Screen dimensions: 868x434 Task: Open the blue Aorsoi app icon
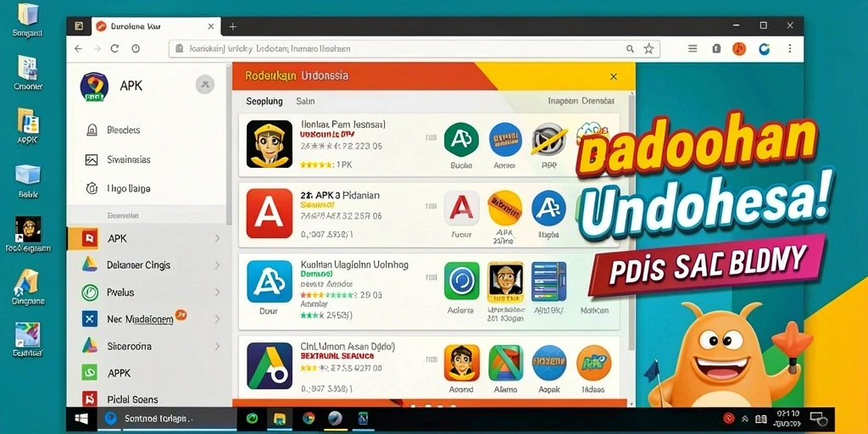coord(505,139)
